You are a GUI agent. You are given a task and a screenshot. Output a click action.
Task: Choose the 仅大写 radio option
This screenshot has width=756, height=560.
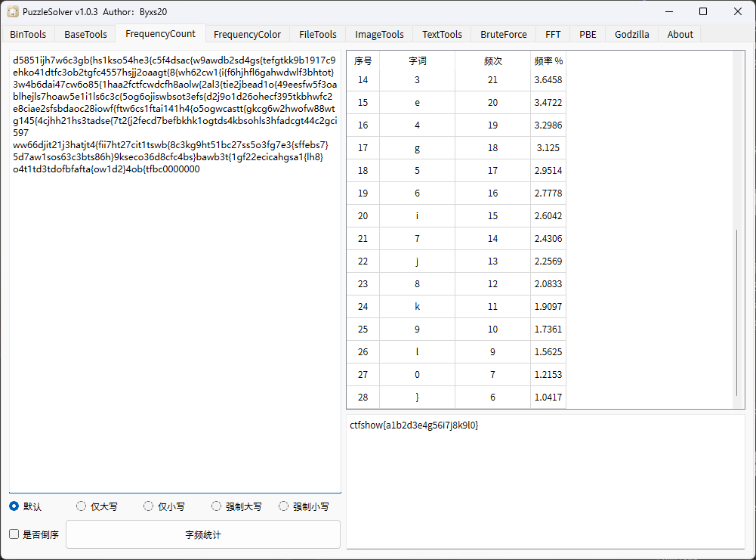82,506
